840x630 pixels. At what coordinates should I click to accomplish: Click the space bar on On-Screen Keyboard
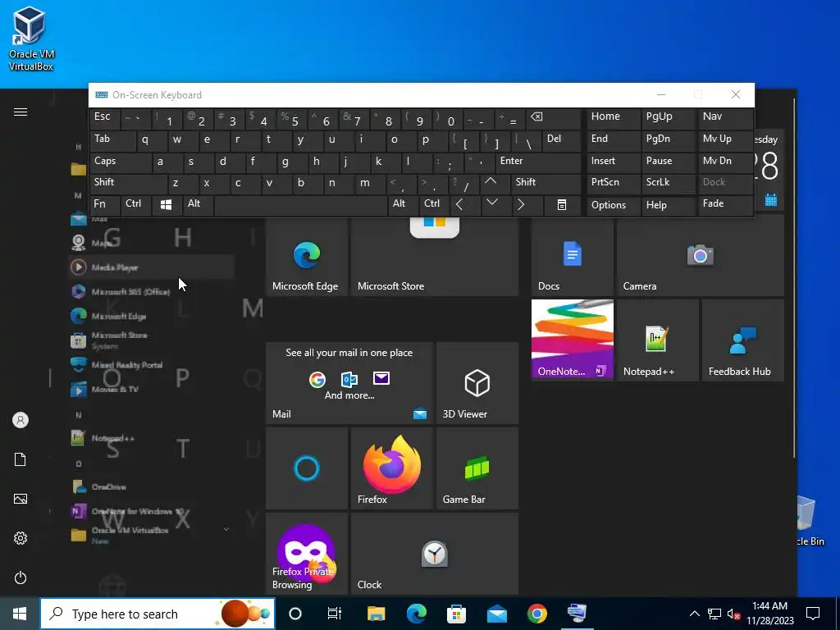[300, 204]
